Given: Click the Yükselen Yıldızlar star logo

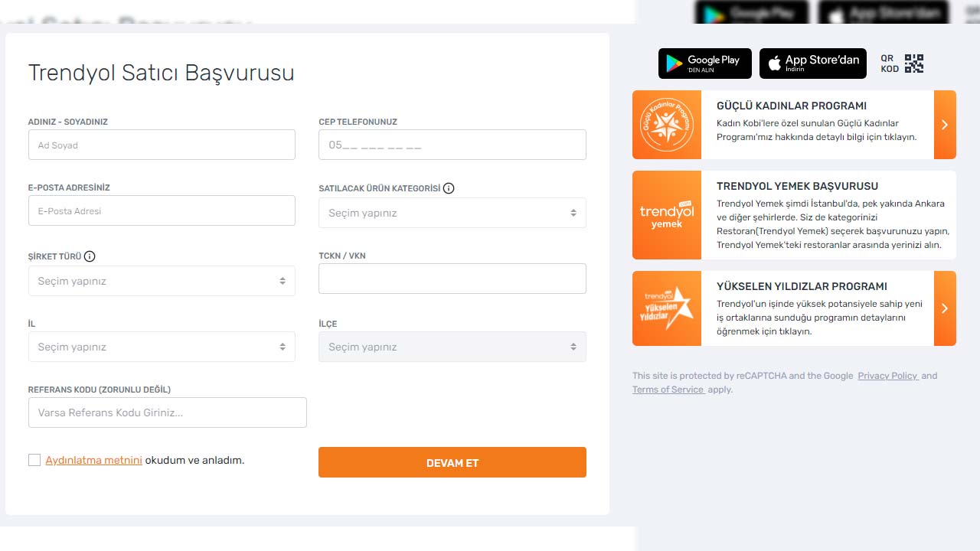Looking at the screenshot, I should [667, 308].
